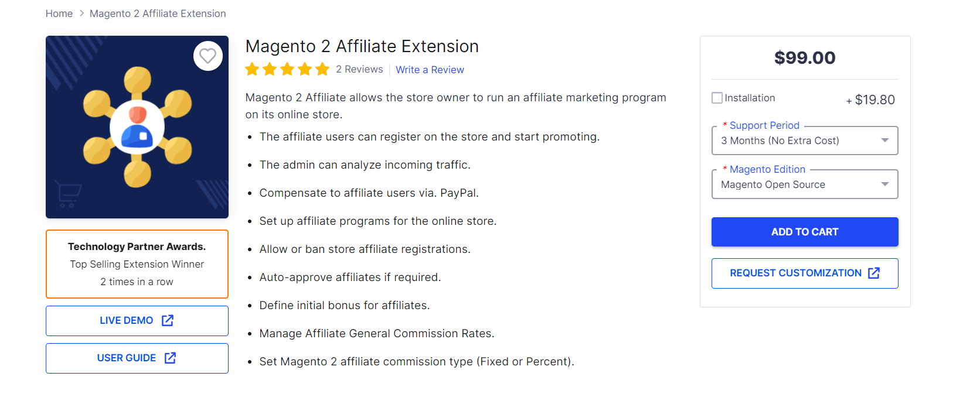The image size is (980, 397).
Task: Click the external-link icon inside LIVE DEMO button
Action: pos(168,320)
